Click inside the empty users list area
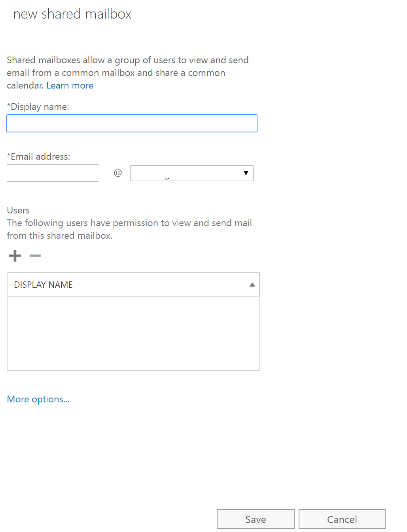The height and width of the screenshot is (532, 407). (x=133, y=333)
